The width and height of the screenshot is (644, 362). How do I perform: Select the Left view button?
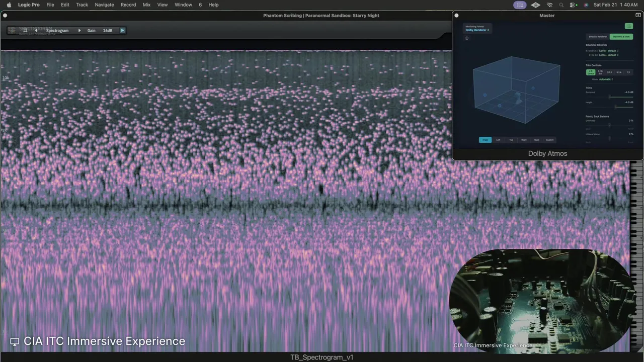click(498, 140)
